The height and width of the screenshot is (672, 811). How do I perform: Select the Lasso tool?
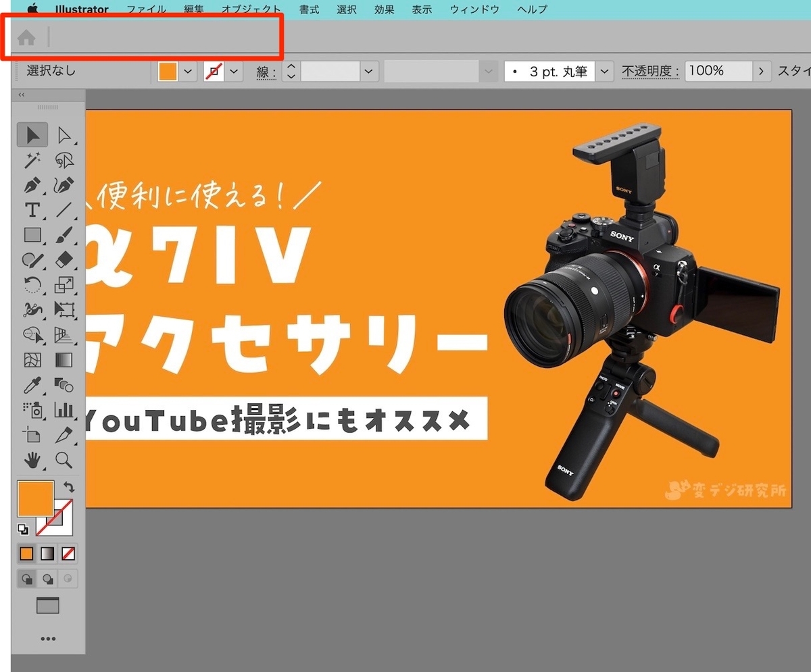pos(64,160)
